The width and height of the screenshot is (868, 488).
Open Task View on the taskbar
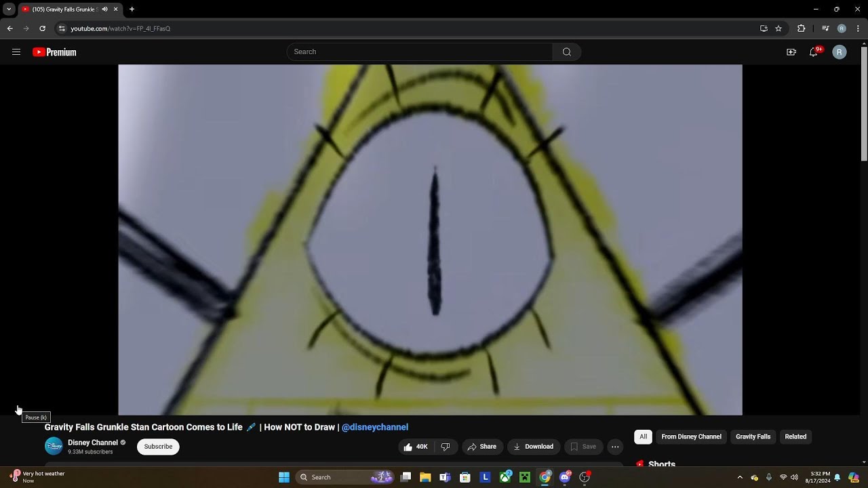click(406, 477)
